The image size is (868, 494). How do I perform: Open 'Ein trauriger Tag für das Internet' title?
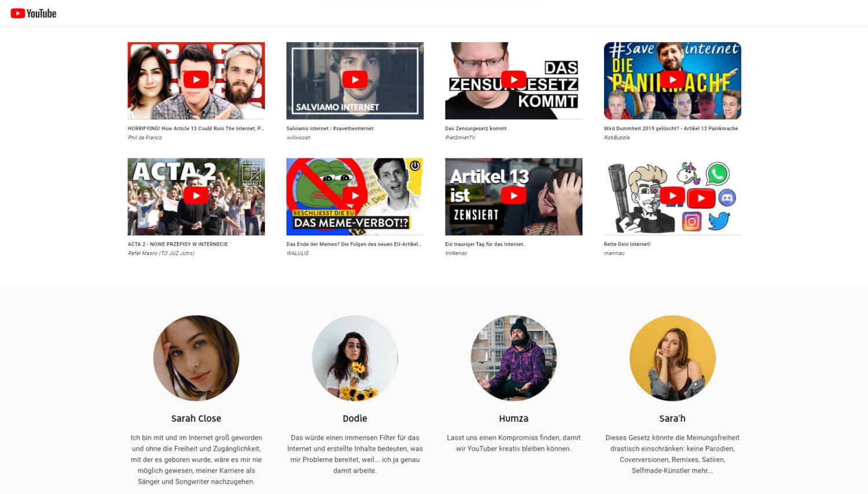tap(485, 244)
